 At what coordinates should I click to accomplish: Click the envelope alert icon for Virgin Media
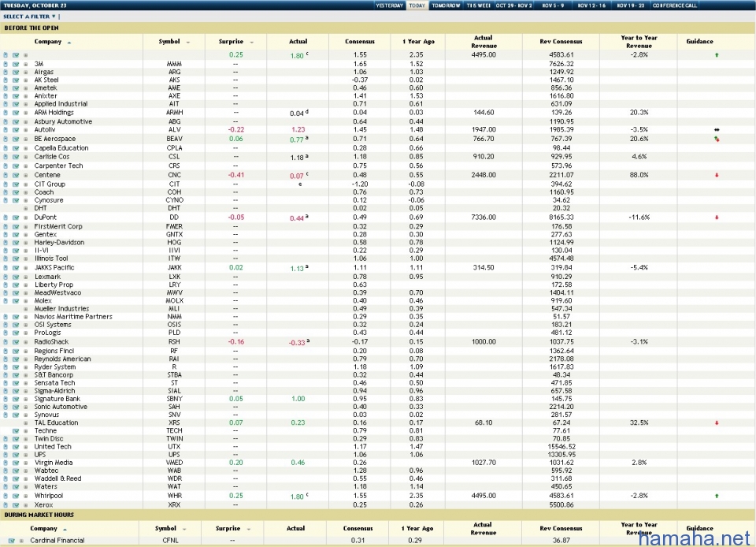click(16, 463)
